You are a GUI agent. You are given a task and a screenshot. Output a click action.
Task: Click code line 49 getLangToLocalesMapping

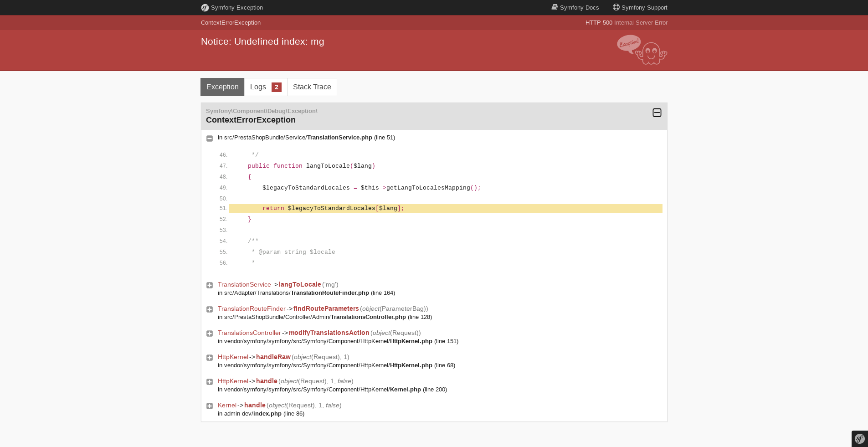371,188
